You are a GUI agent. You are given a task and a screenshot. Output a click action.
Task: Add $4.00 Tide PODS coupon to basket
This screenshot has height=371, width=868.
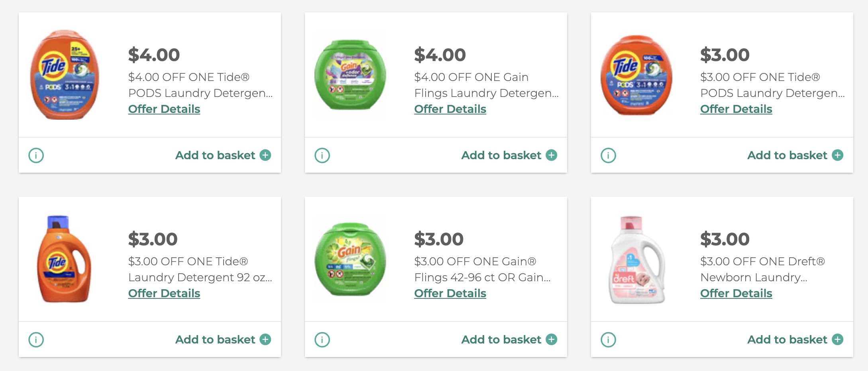click(223, 155)
